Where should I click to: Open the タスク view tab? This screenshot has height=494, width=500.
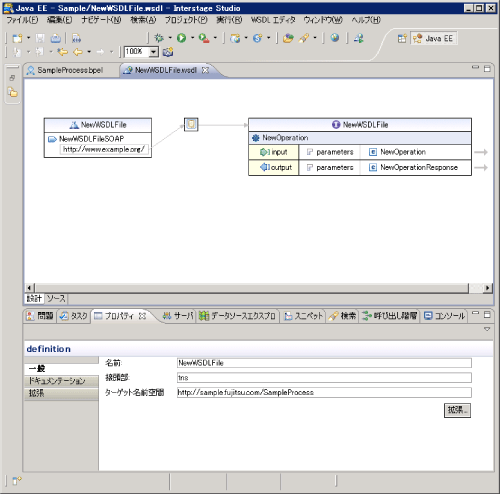(74, 316)
